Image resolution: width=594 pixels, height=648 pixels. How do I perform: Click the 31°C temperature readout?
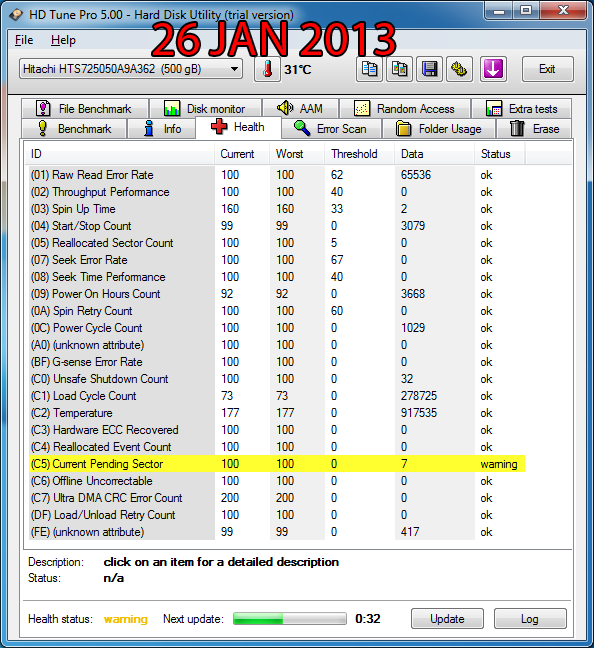[x=298, y=69]
